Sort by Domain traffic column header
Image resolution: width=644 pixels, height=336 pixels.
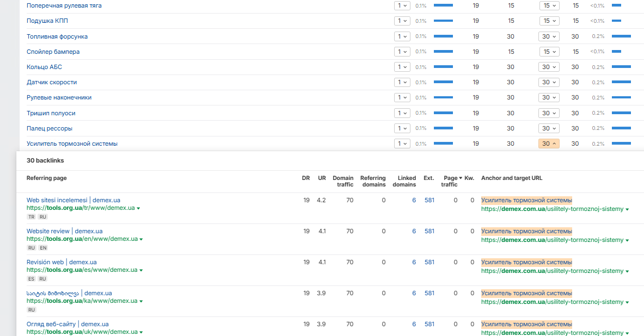[x=343, y=182]
